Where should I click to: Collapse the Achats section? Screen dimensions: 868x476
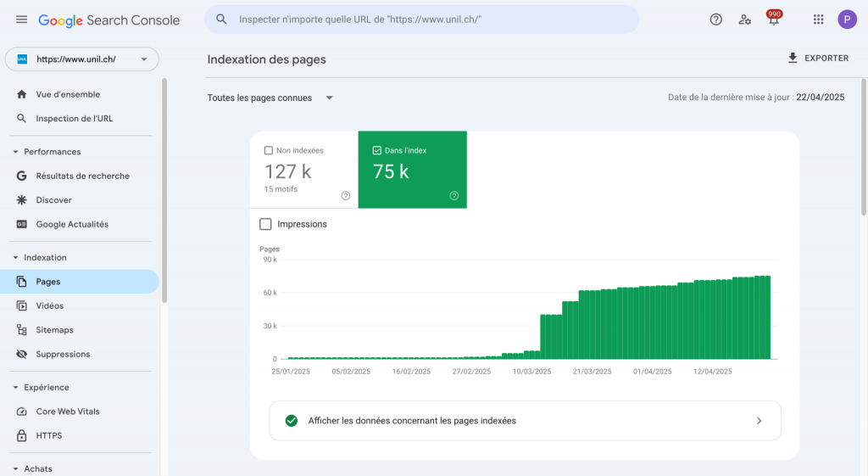(15, 469)
